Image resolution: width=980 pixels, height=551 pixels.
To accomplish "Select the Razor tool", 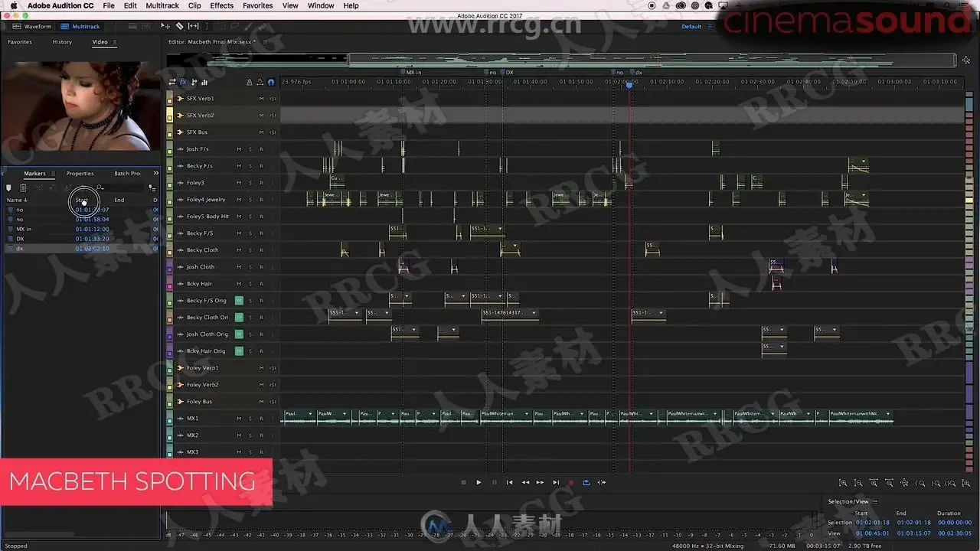I will pyautogui.click(x=179, y=26).
